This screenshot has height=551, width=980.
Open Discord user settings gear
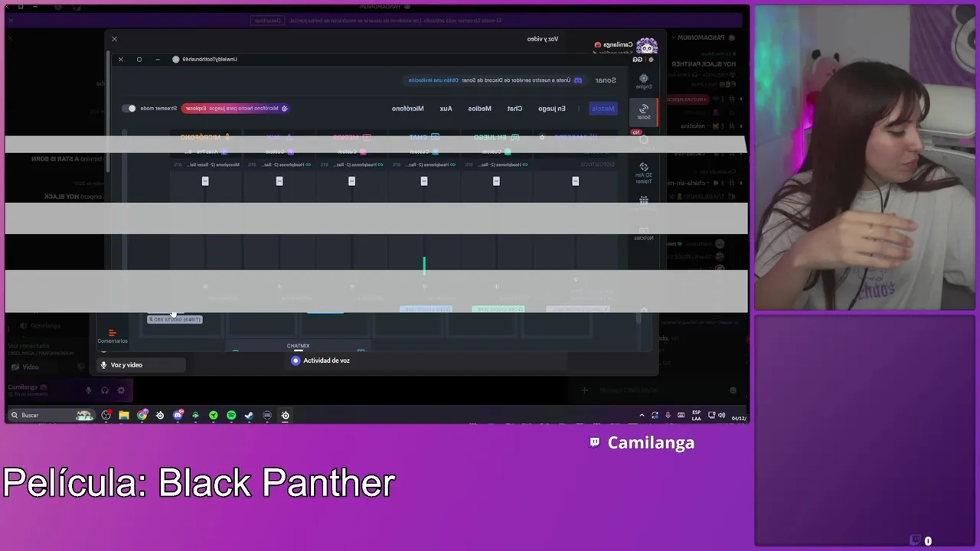click(x=121, y=390)
